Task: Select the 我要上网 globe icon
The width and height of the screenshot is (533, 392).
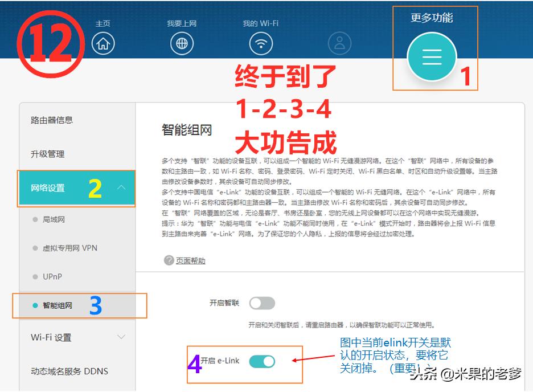Action: (182, 43)
